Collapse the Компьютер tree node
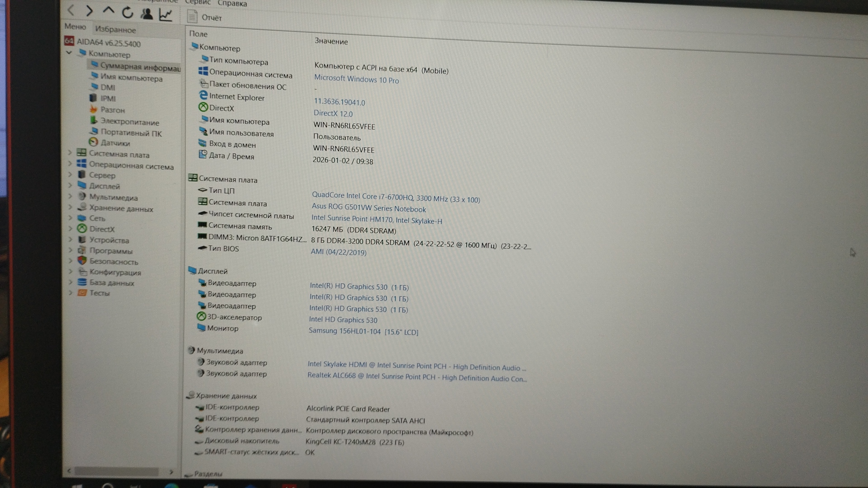 click(69, 52)
